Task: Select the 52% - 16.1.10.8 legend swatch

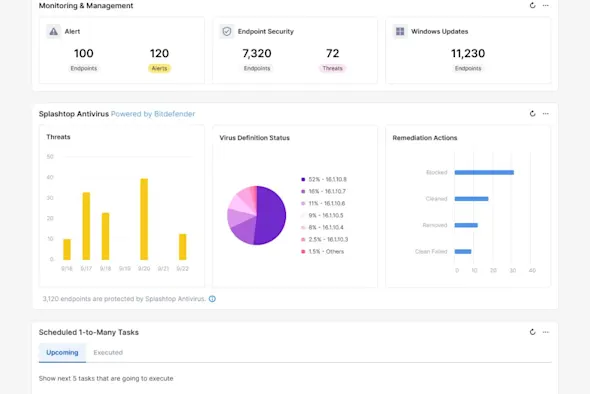Action: click(x=303, y=180)
